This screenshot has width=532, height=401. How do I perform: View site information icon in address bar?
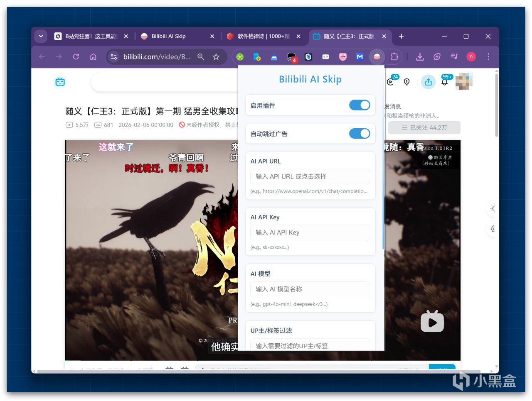(x=113, y=57)
